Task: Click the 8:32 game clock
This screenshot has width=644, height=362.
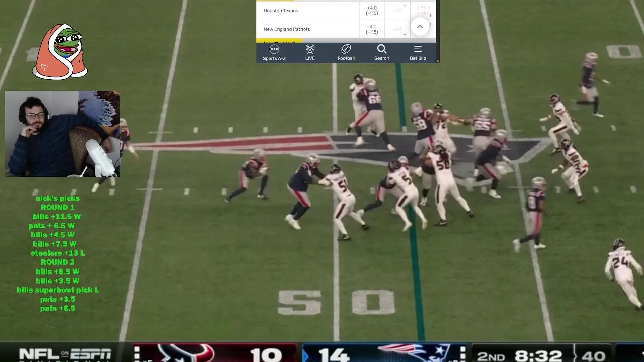Action: (x=537, y=355)
